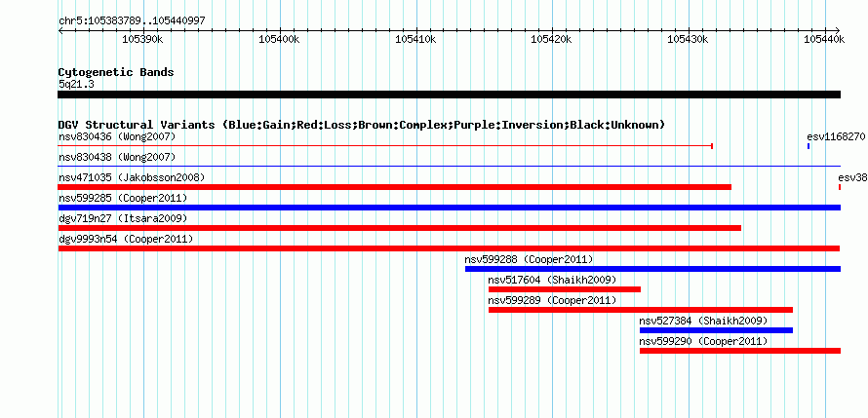Select the red dgv719n27 loss bar
The image size is (868, 418).
[399, 228]
